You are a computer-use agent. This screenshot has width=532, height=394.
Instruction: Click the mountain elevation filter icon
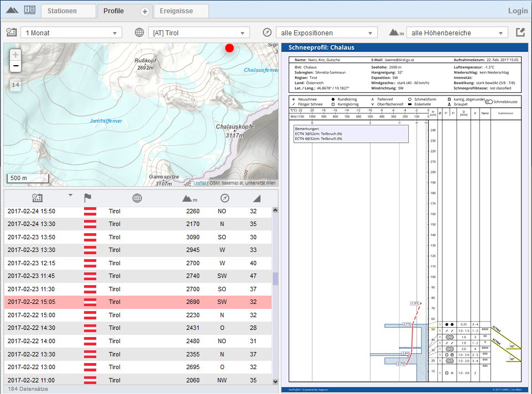point(397,33)
